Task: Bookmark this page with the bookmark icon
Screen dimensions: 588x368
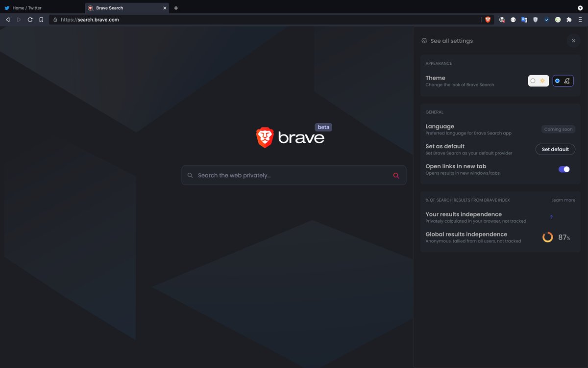Action: coord(41,20)
